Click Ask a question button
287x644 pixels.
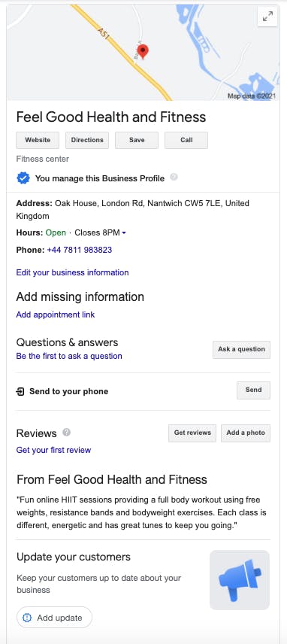point(241,350)
